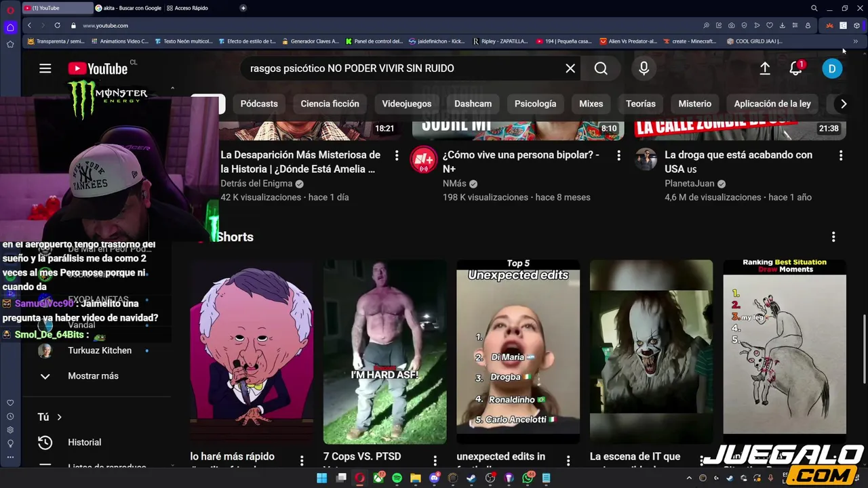Open "¿Cómo vive una persona bipolar?" title
Screen dimensions: 868x488
[521, 162]
